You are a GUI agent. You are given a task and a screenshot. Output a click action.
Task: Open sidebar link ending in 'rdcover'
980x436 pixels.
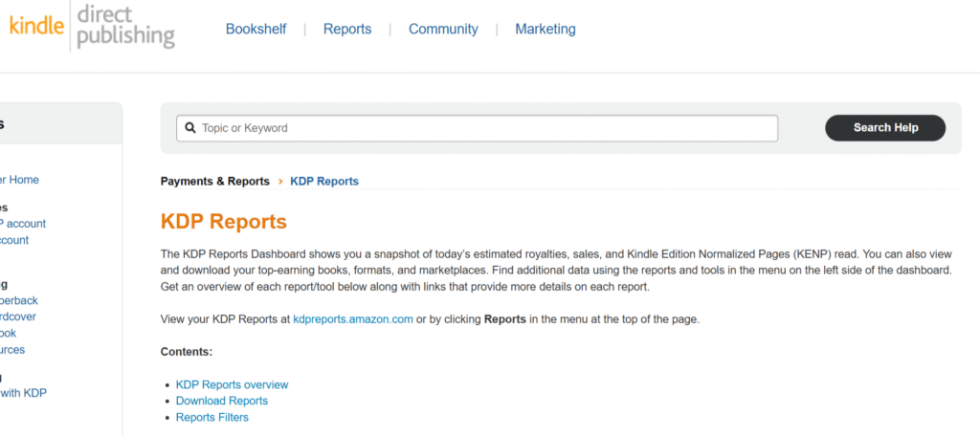click(18, 316)
